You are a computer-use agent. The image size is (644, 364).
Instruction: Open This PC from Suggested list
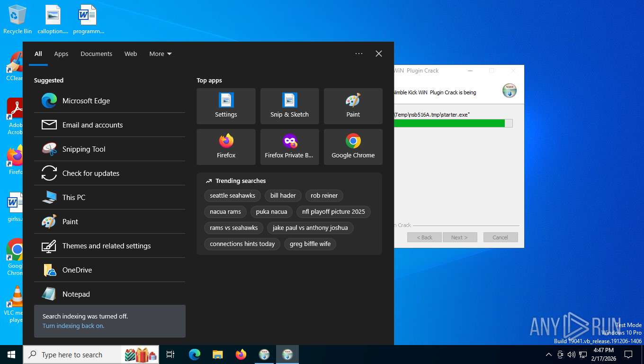pos(109,197)
